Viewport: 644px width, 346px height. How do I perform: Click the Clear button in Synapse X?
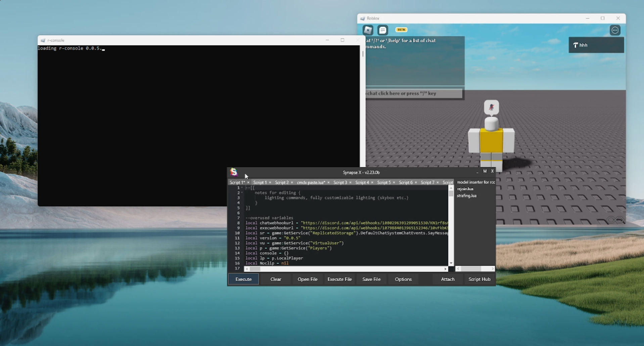tap(276, 279)
